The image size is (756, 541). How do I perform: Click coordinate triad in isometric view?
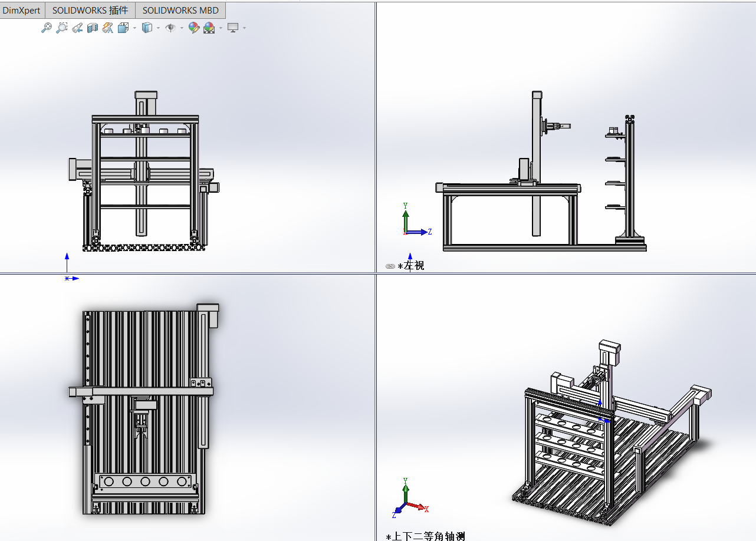click(x=410, y=497)
